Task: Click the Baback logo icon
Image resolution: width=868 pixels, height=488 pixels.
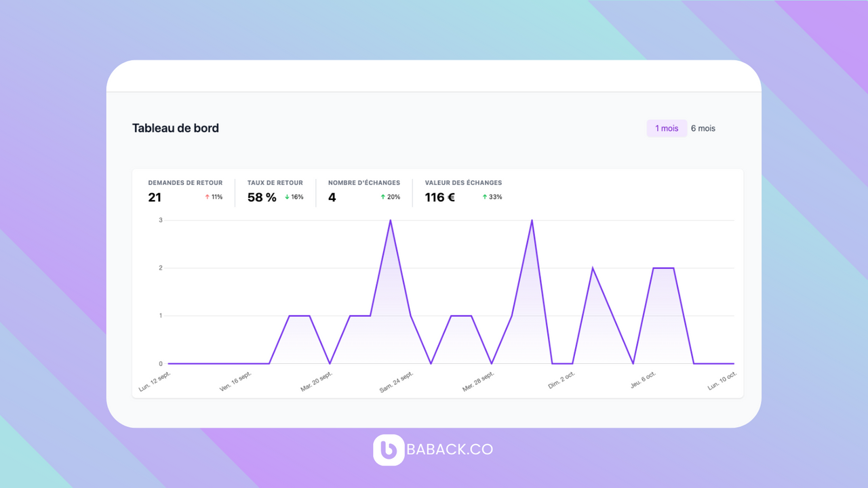Action: click(389, 449)
